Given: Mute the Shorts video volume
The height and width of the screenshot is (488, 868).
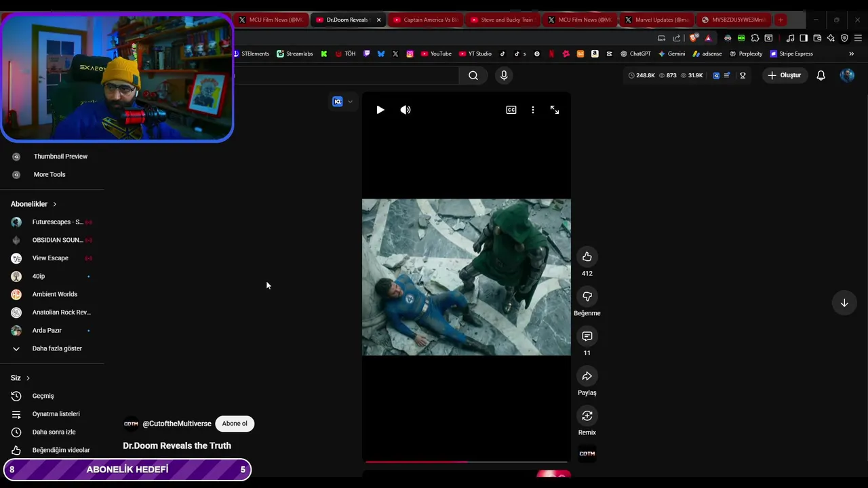Looking at the screenshot, I should coord(406,110).
